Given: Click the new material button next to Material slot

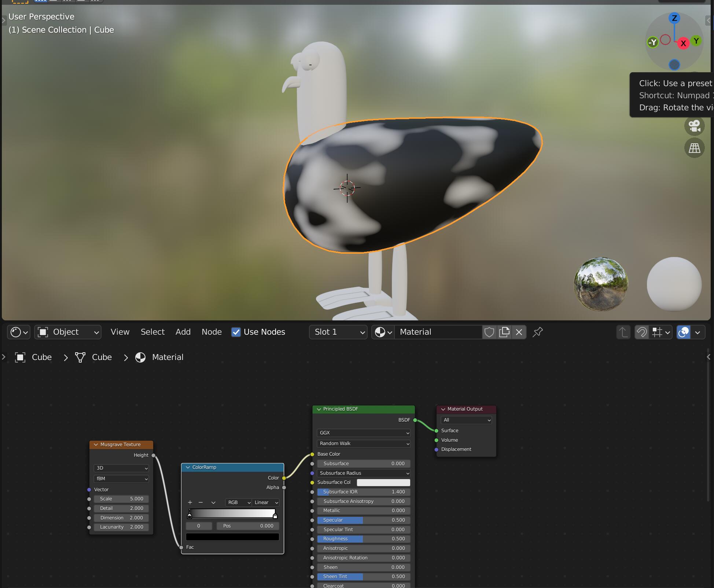Looking at the screenshot, I should click(505, 332).
